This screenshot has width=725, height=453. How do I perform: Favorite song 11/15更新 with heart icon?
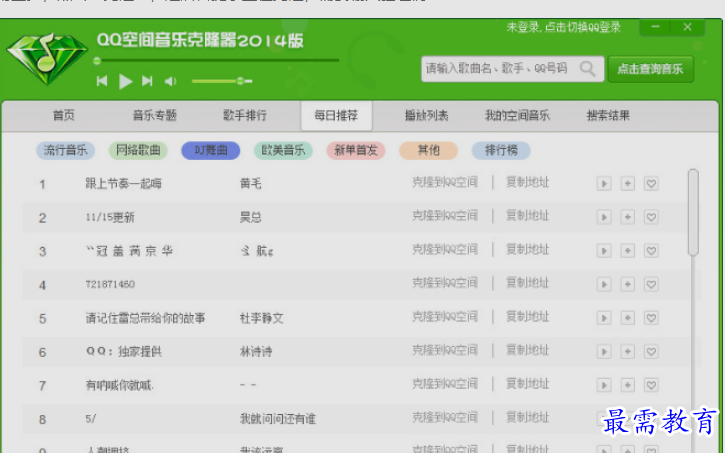pos(651,217)
